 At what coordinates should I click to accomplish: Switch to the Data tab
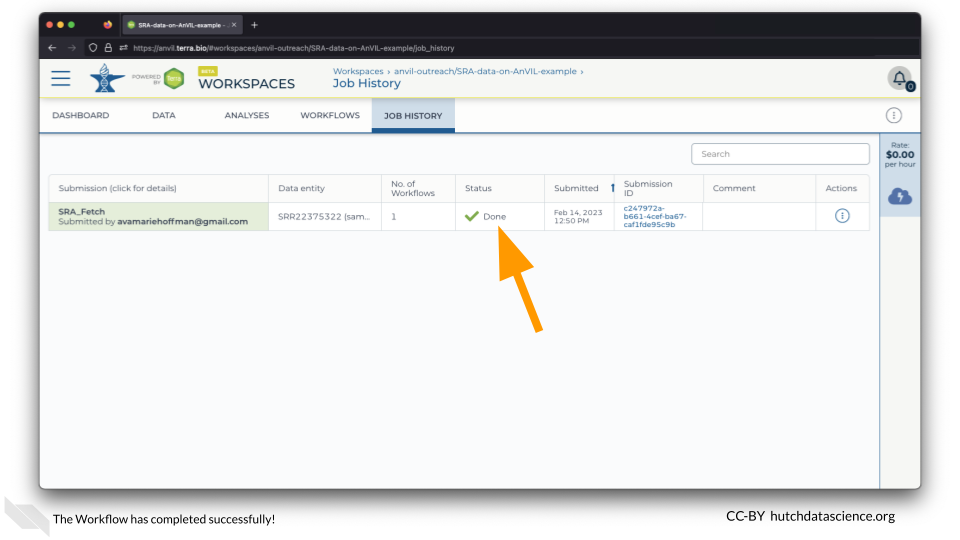163,115
